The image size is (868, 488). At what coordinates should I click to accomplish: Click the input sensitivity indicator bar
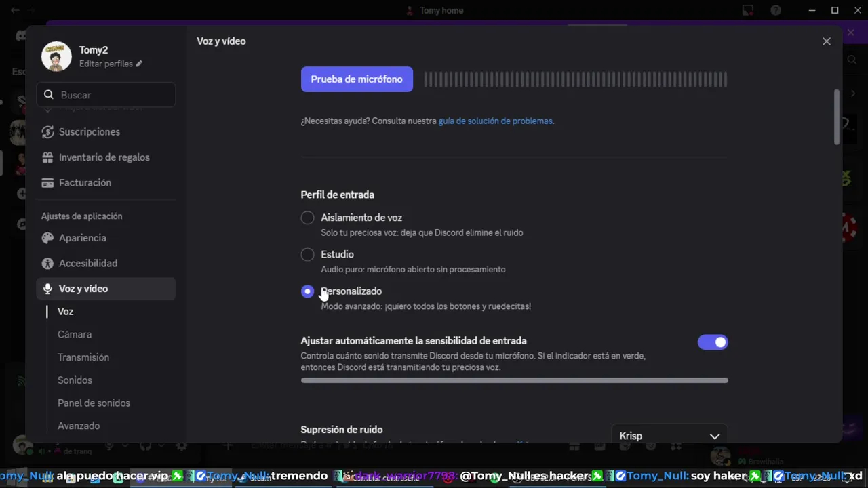tap(514, 380)
